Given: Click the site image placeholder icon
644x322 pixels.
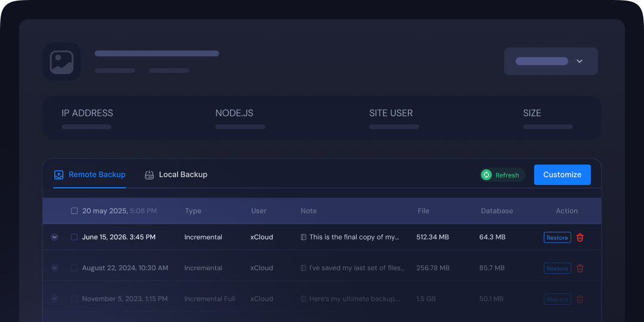Looking at the screenshot, I should point(61,61).
